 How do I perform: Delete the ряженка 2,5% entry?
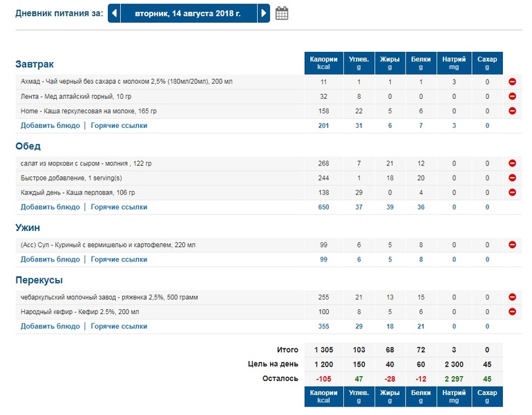tap(513, 297)
